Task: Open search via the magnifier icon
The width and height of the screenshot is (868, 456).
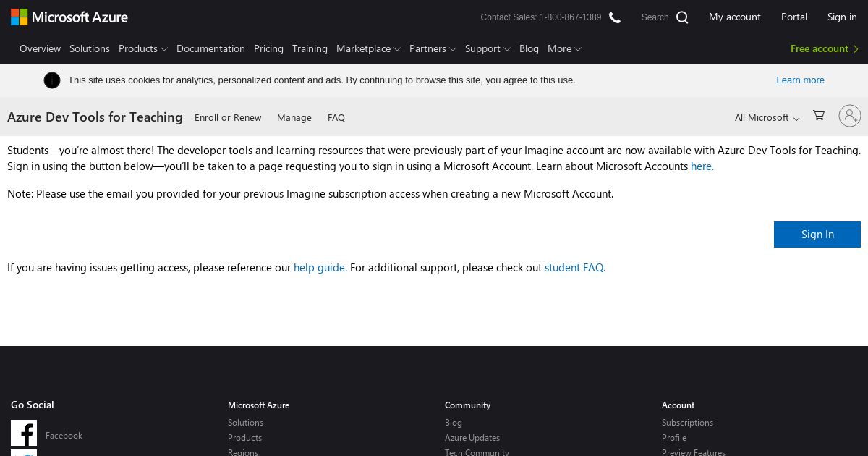Action: point(682,17)
